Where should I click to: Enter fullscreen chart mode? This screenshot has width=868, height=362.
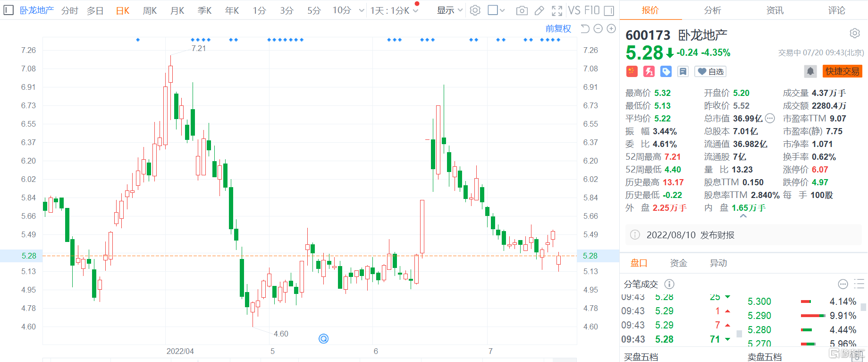click(557, 10)
